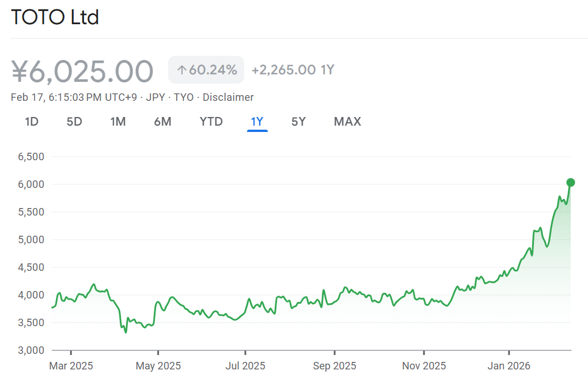588x389 pixels.
Task: Click the TOTO Ltd title
Action: (x=55, y=17)
